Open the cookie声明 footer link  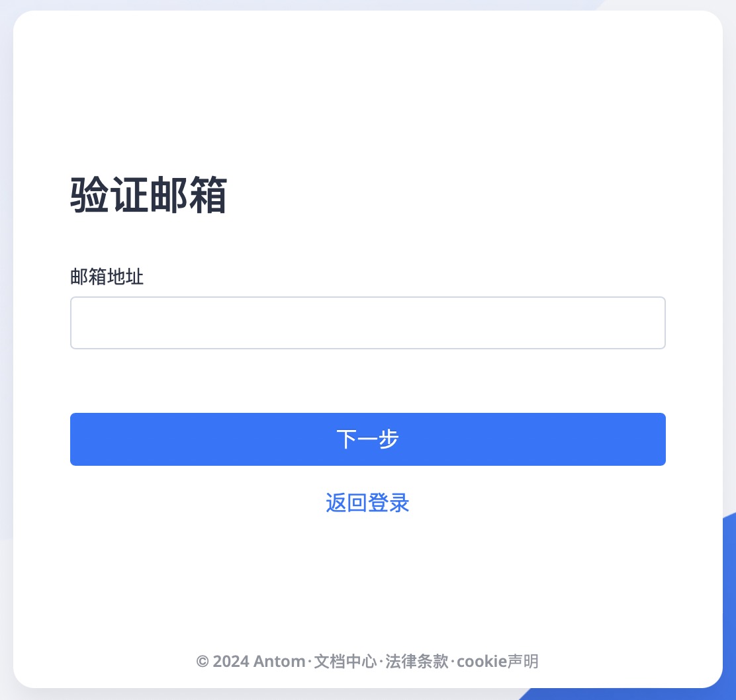498,661
